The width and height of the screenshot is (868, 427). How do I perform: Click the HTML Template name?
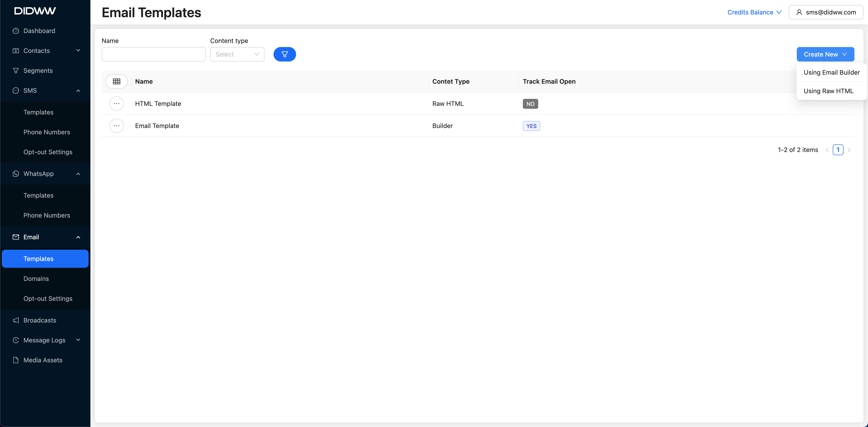[158, 104]
